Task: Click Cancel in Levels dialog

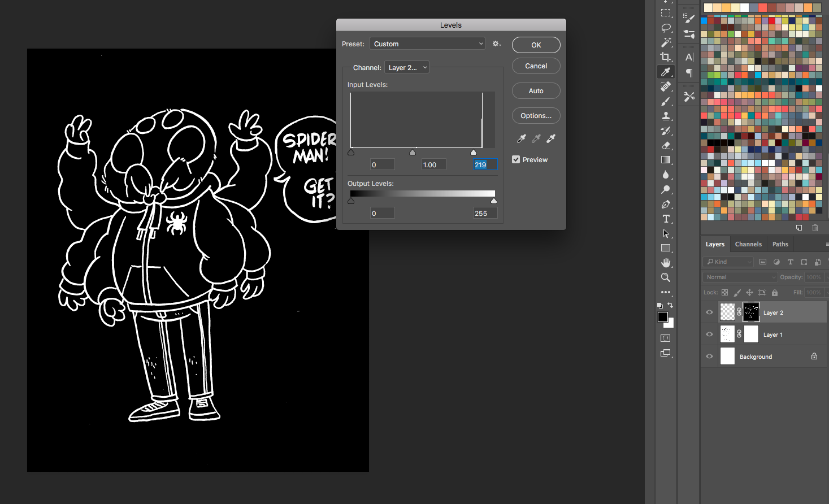Action: pyautogui.click(x=536, y=66)
